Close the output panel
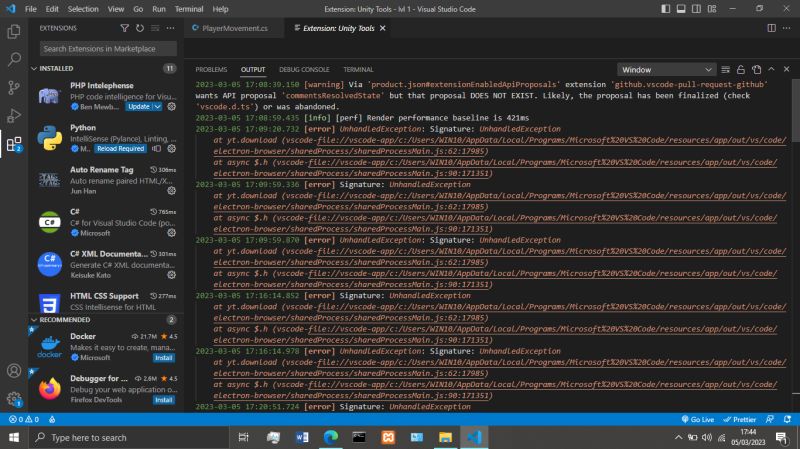Viewport: 800px width, 449px height. (x=786, y=69)
